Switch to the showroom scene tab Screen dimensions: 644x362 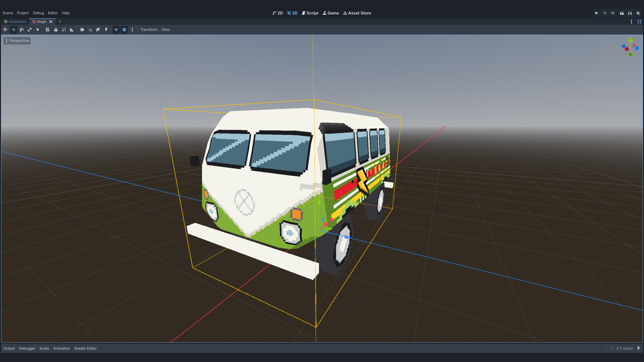pos(15,21)
